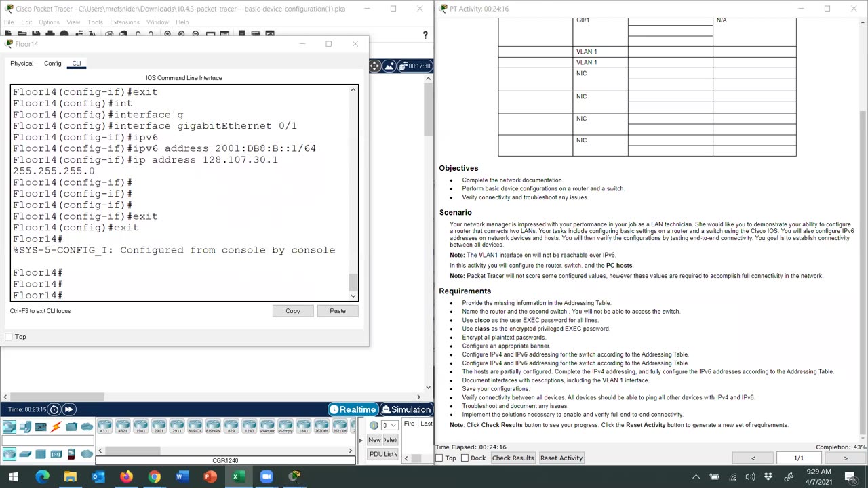This screenshot has width=868, height=488.
Task: Select the Multiuser Connection cloud icon
Action: pyautogui.click(x=87, y=426)
